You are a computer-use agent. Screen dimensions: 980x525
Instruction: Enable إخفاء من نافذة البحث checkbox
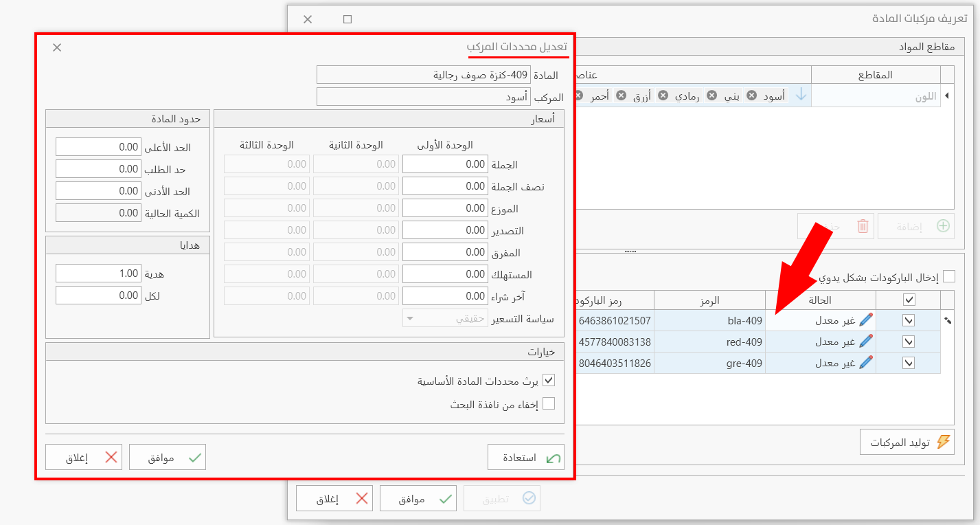pyautogui.click(x=548, y=404)
